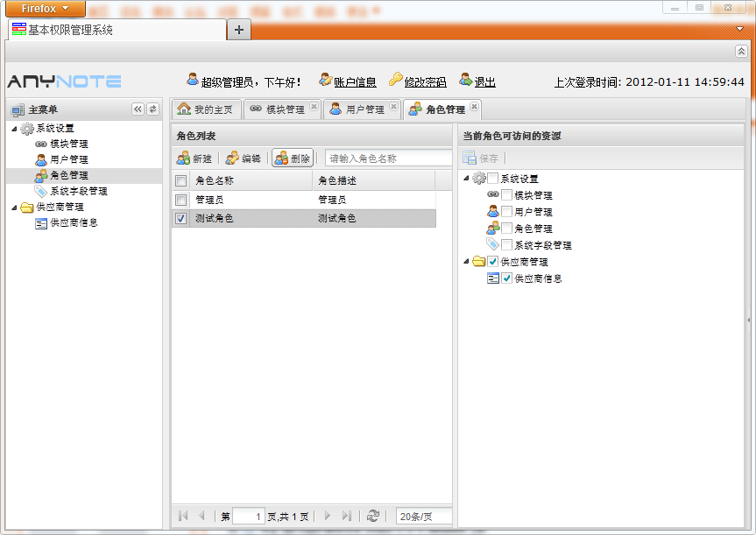Click the 保存 save resources button
The image size is (756, 535).
click(480, 158)
